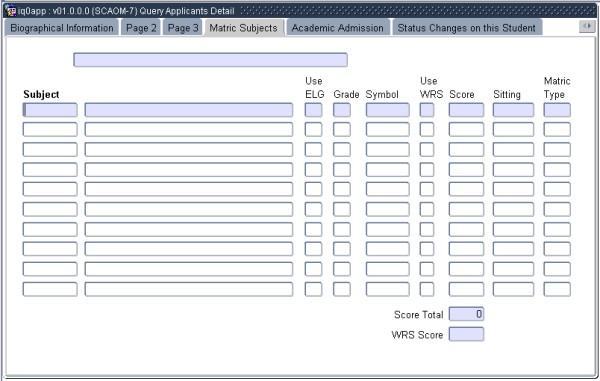Click fourth row subject description field
The width and height of the screenshot is (600, 381).
[189, 169]
